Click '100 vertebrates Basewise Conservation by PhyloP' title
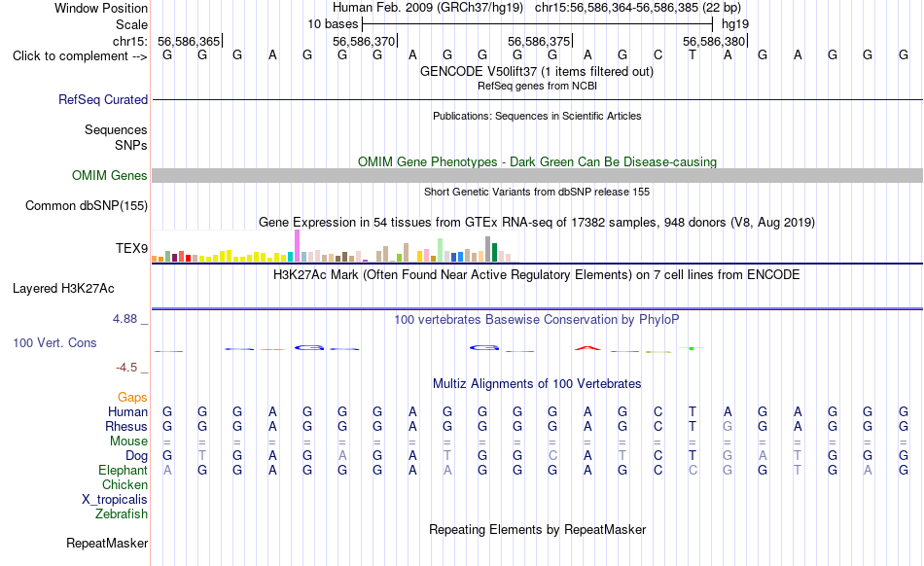 click(x=537, y=319)
